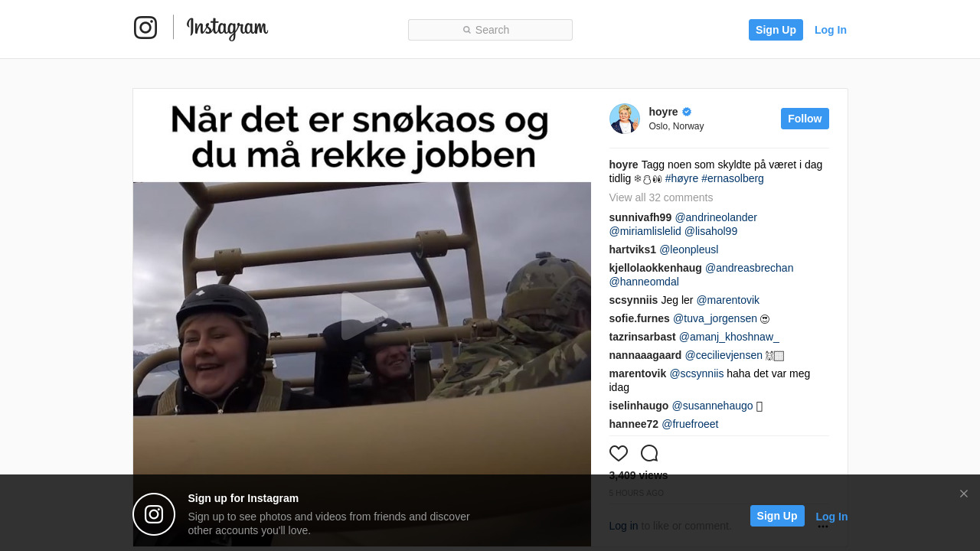Open sunnivafh99 commenter profile

click(x=640, y=217)
